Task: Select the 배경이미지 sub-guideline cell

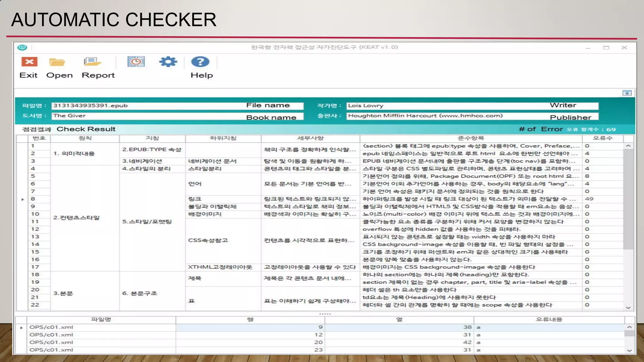Action: [x=223, y=214]
